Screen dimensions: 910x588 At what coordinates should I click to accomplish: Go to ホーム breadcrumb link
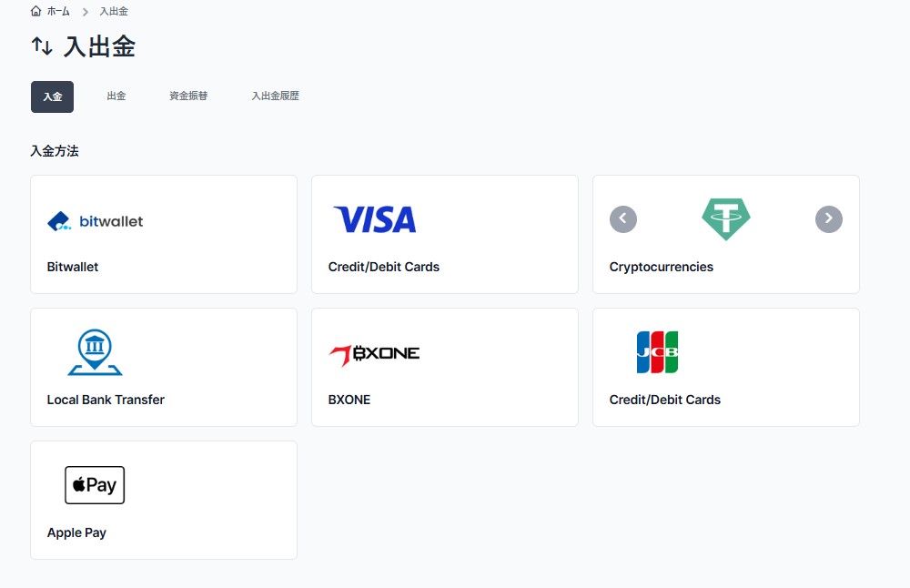tap(58, 11)
